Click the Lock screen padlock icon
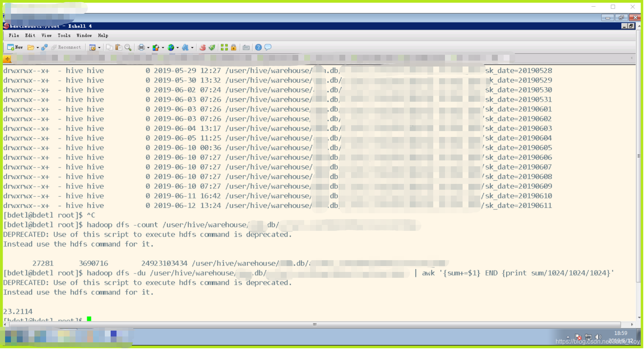The image size is (644, 349). point(233,47)
